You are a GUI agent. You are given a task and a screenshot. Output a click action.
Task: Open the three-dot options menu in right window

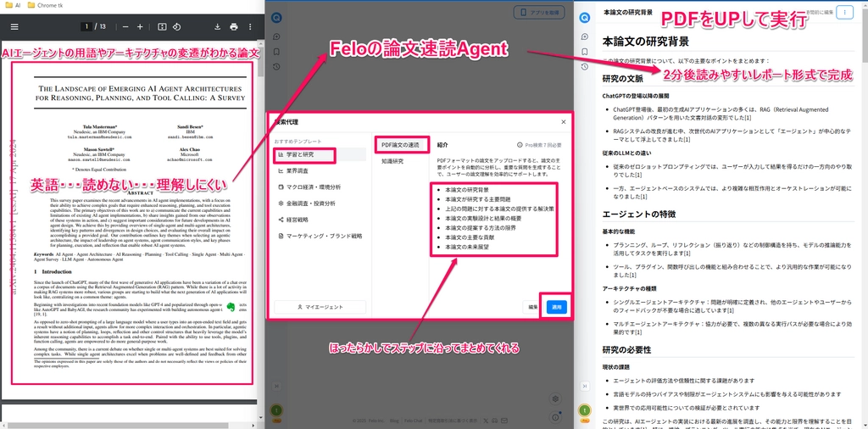(x=845, y=12)
